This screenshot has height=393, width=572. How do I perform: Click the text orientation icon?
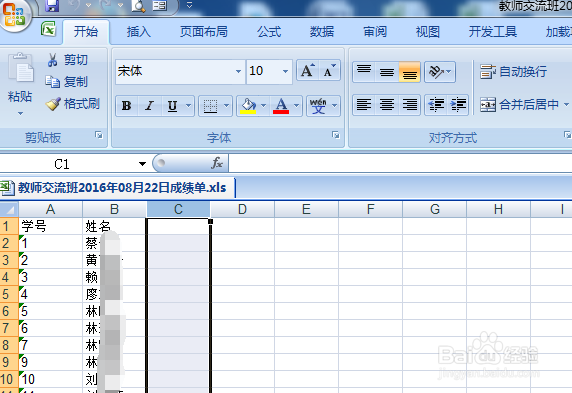pos(436,72)
